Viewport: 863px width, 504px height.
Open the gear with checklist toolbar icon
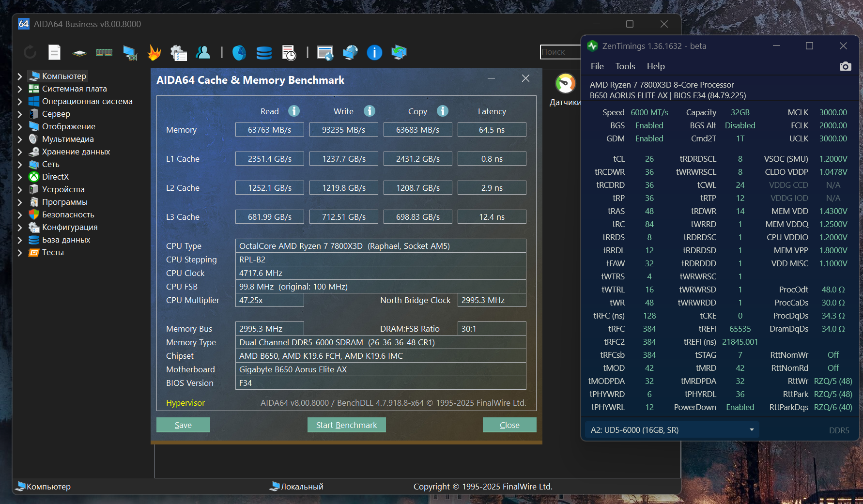(179, 53)
